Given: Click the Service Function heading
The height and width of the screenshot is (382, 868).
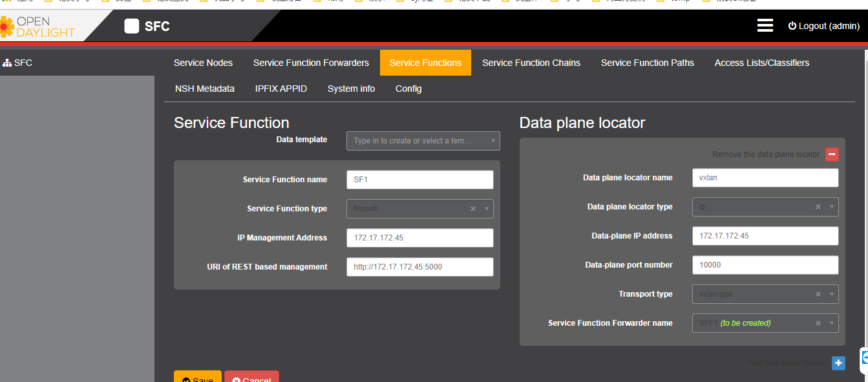Looking at the screenshot, I should [231, 123].
